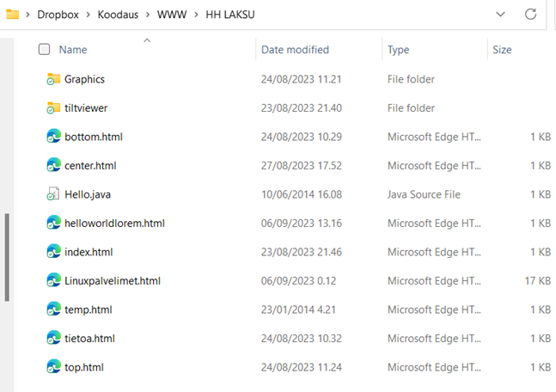Sort files by Size column
The width and height of the screenshot is (556, 392).
pos(502,50)
